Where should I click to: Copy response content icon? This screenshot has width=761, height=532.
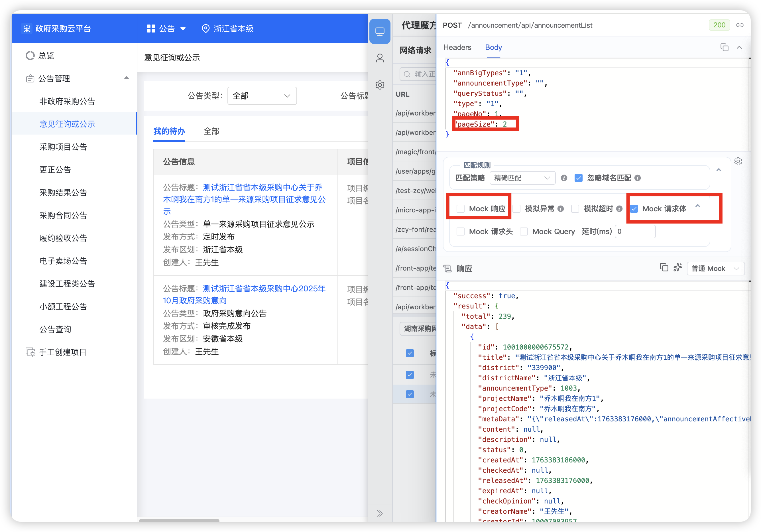pyautogui.click(x=664, y=267)
